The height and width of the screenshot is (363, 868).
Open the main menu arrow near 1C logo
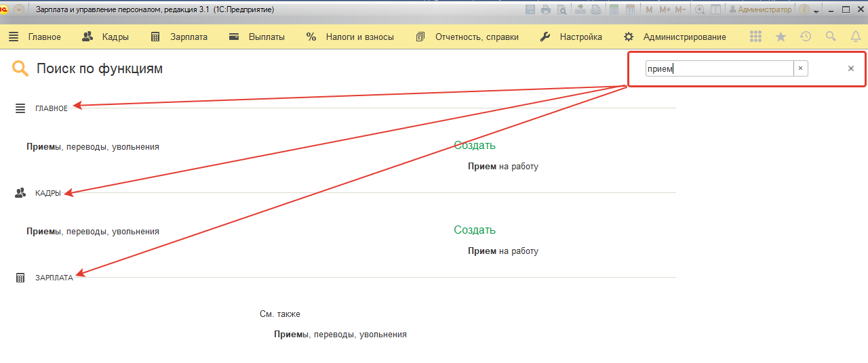pos(18,9)
